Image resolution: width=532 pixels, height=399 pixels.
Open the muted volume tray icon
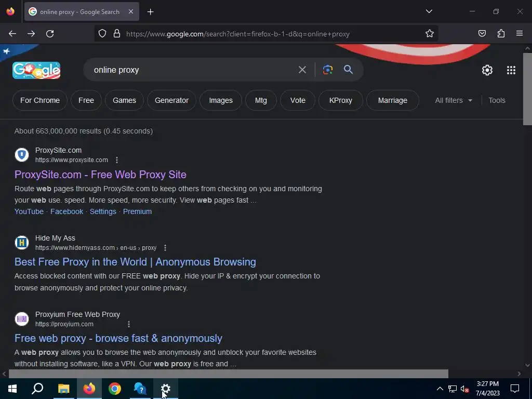(x=465, y=389)
